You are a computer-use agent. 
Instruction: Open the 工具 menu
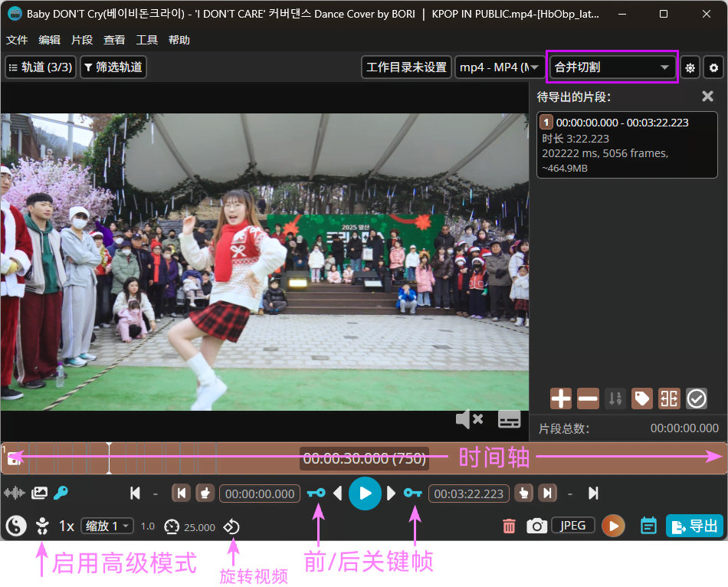tap(146, 40)
